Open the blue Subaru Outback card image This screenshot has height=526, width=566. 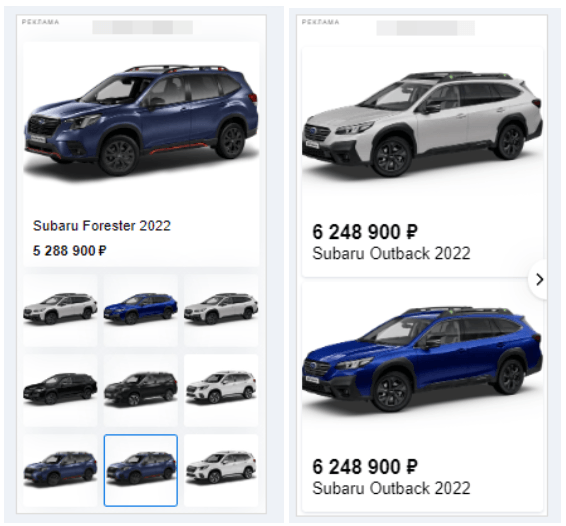tap(422, 359)
